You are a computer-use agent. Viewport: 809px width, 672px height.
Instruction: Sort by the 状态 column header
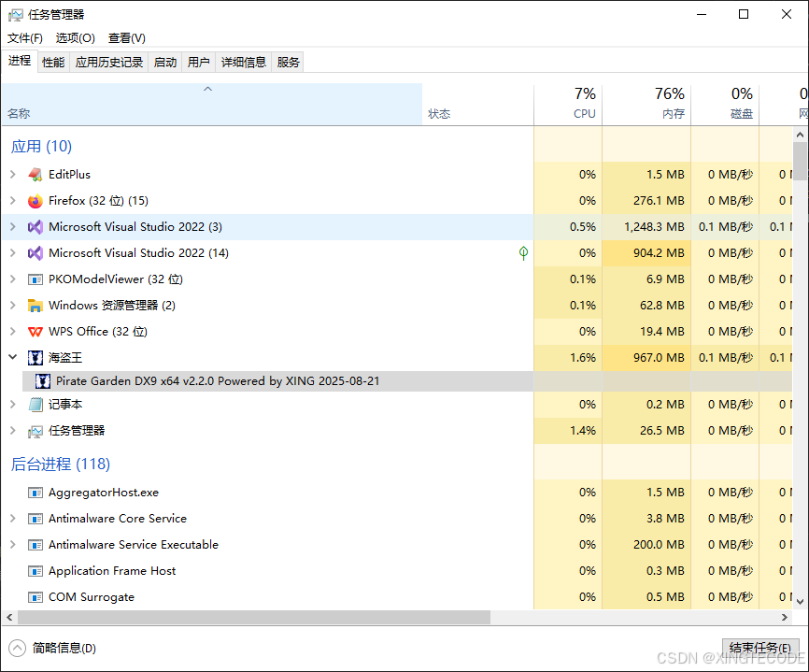pos(477,105)
